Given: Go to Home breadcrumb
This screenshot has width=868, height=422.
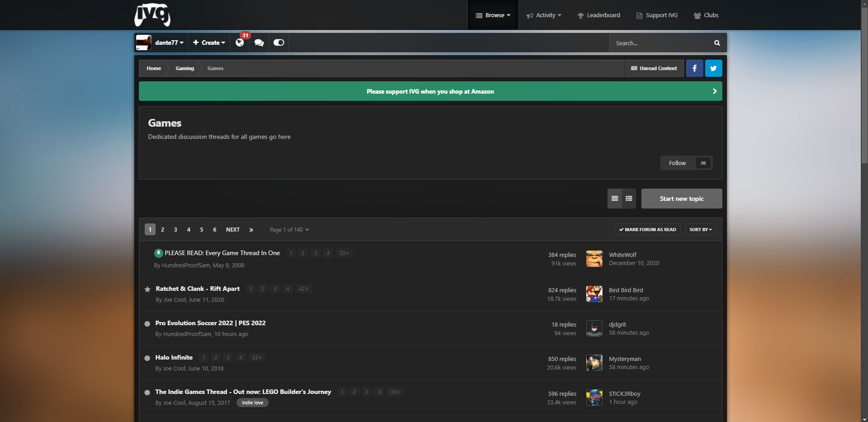Looking at the screenshot, I should pyautogui.click(x=154, y=68).
